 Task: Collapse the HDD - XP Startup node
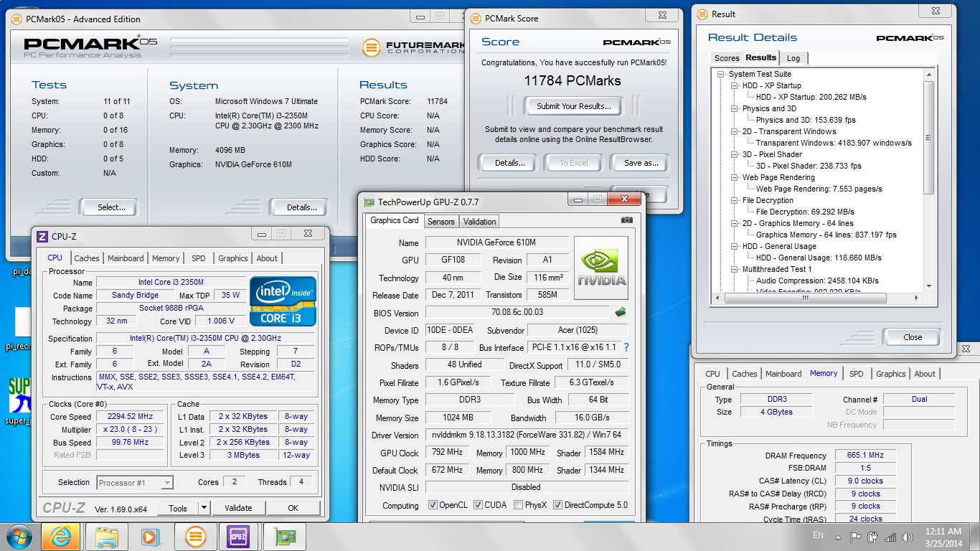[x=735, y=85]
